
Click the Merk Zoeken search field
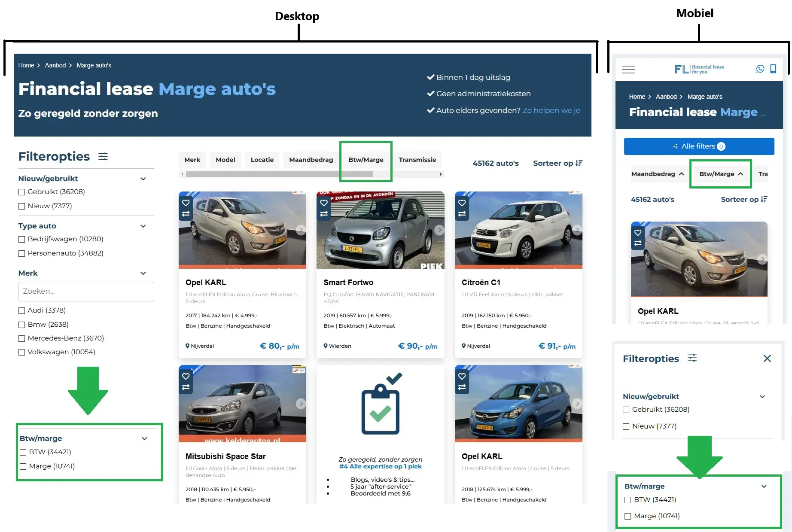pos(86,292)
